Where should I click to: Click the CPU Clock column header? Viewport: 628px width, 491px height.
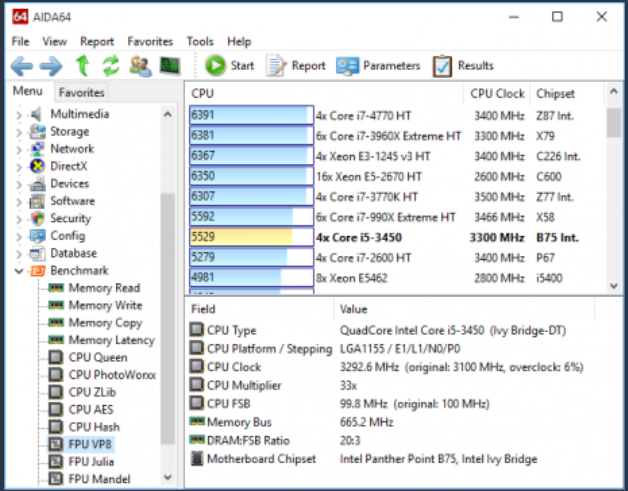pos(497,93)
